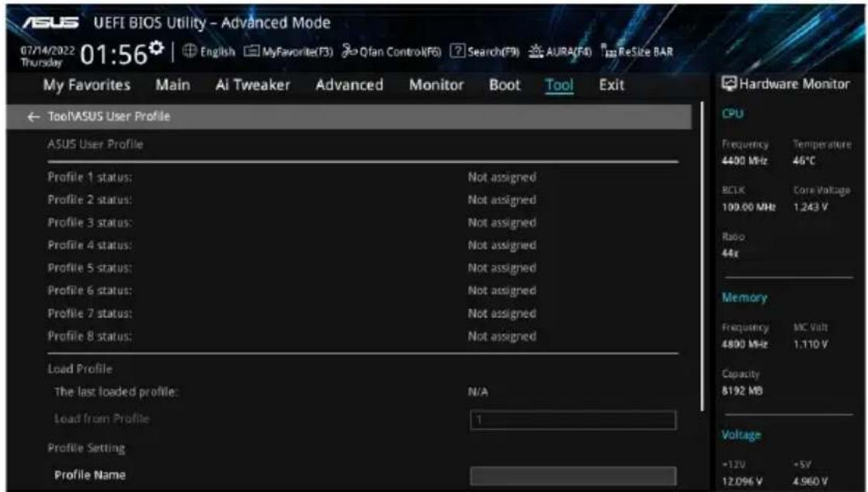
Task: Click the Memory heading in Hardware Monitor
Action: (745, 298)
